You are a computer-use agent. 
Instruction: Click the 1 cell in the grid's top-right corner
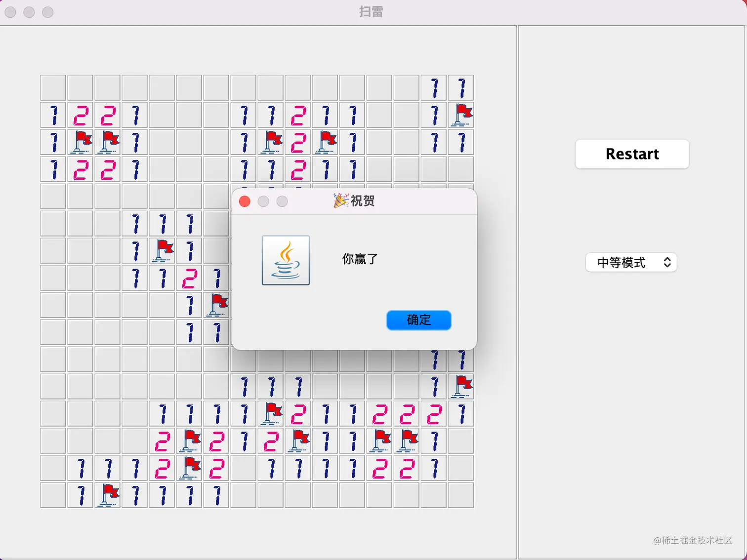pos(461,88)
